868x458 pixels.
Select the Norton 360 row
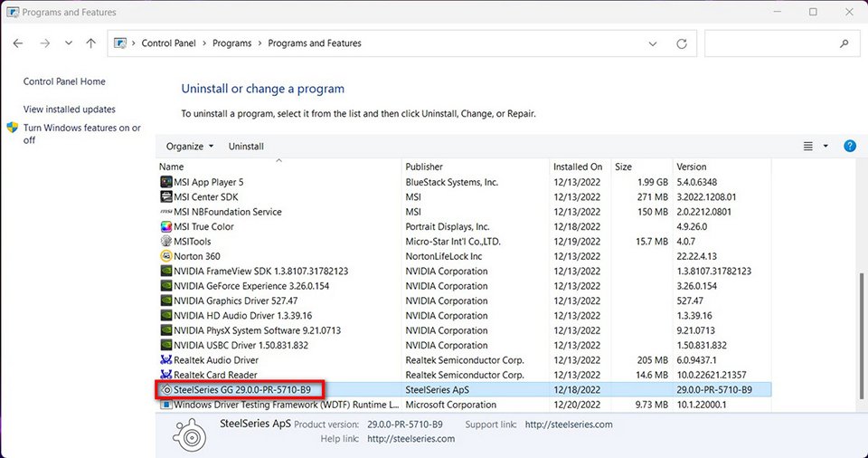tap(463, 256)
